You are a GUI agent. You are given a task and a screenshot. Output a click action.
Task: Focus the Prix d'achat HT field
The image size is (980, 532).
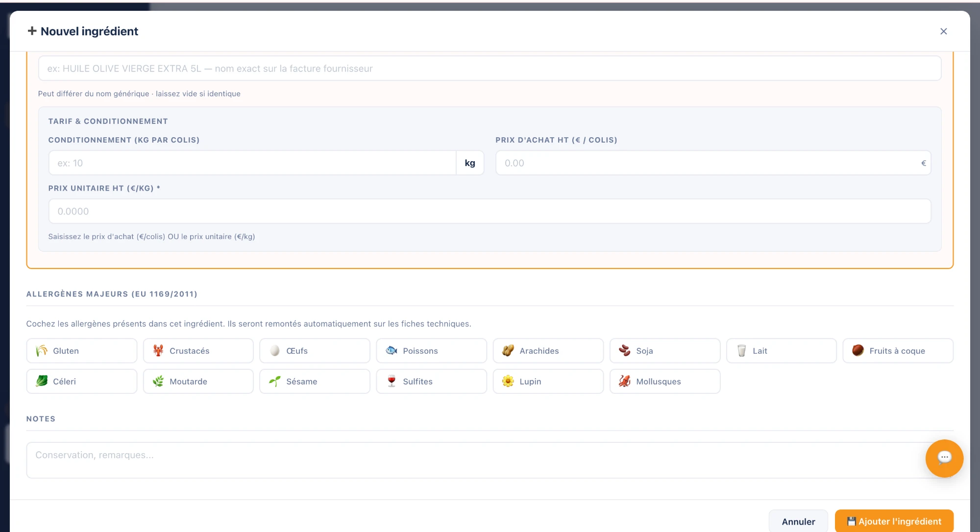click(x=713, y=163)
